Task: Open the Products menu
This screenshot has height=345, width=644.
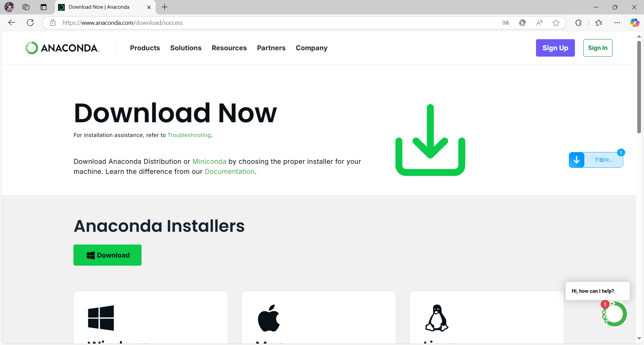Action: click(x=145, y=48)
